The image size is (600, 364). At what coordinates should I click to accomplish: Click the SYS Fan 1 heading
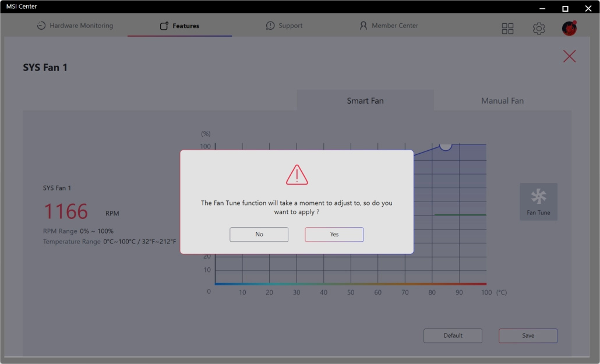point(45,68)
